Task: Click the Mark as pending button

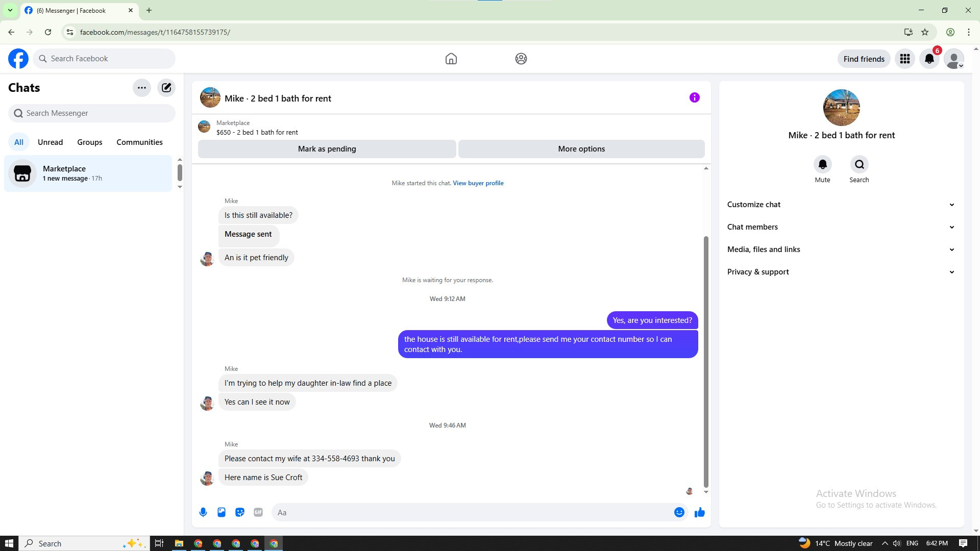Action: pyautogui.click(x=327, y=149)
